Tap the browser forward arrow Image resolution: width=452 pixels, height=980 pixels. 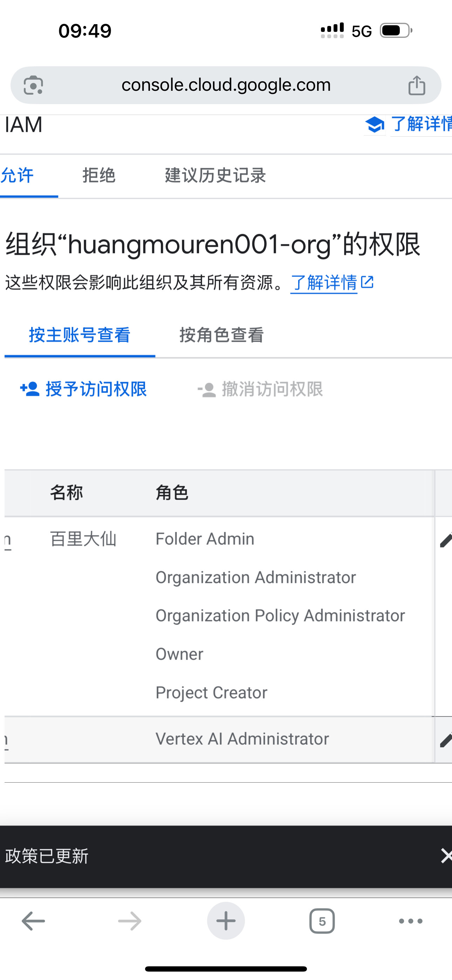[129, 921]
